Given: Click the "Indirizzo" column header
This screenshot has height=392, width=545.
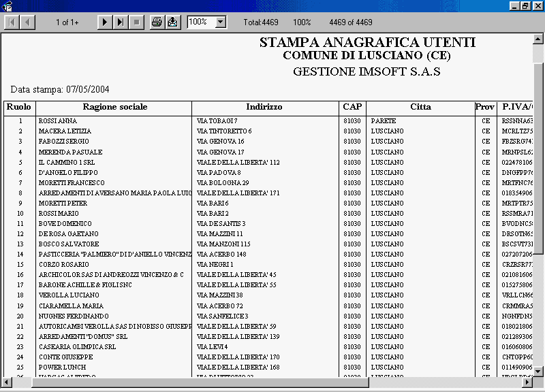Looking at the screenshot, I should [x=264, y=107].
